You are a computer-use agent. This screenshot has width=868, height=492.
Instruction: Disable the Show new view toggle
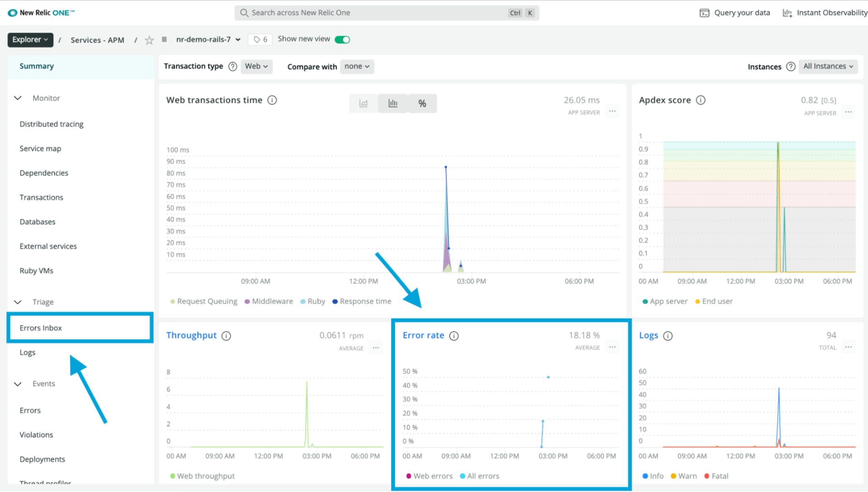click(342, 39)
